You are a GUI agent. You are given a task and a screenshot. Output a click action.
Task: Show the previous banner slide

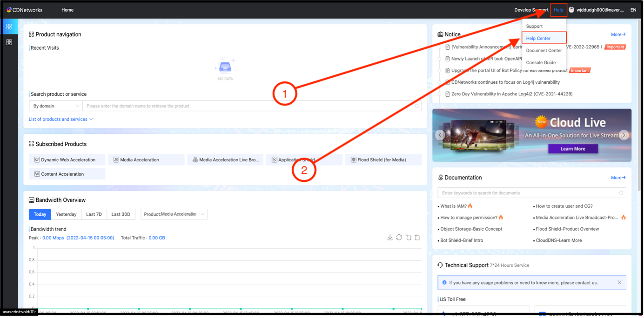[440, 135]
